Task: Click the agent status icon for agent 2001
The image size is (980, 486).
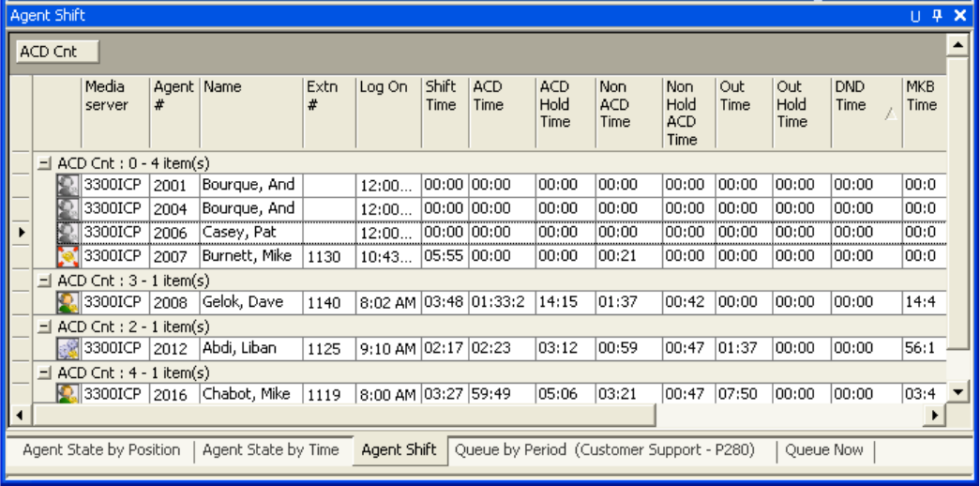Action: [x=68, y=185]
